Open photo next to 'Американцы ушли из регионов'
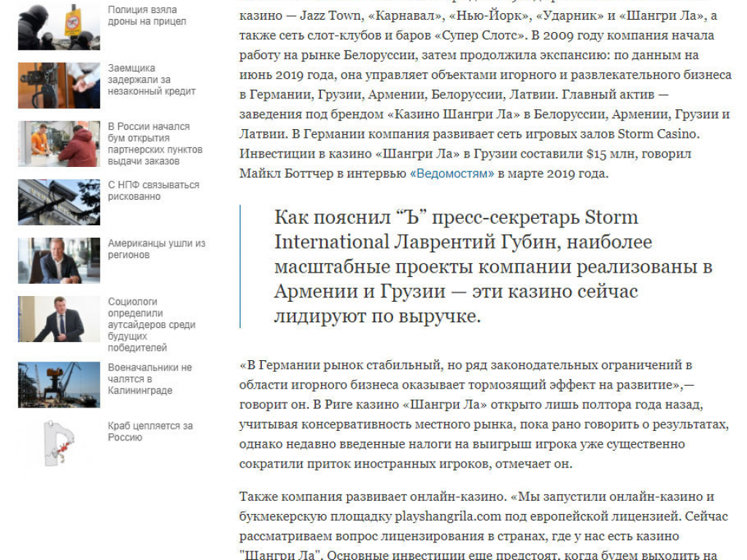747x560 pixels. click(59, 260)
